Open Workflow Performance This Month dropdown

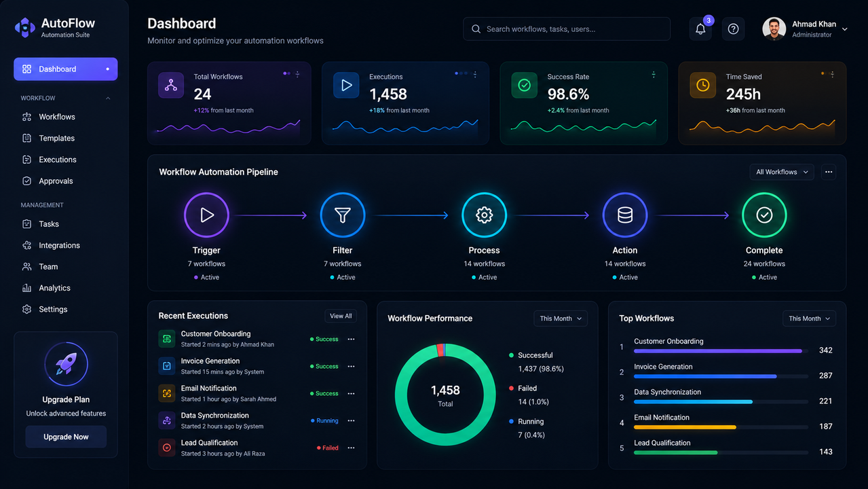(x=561, y=319)
